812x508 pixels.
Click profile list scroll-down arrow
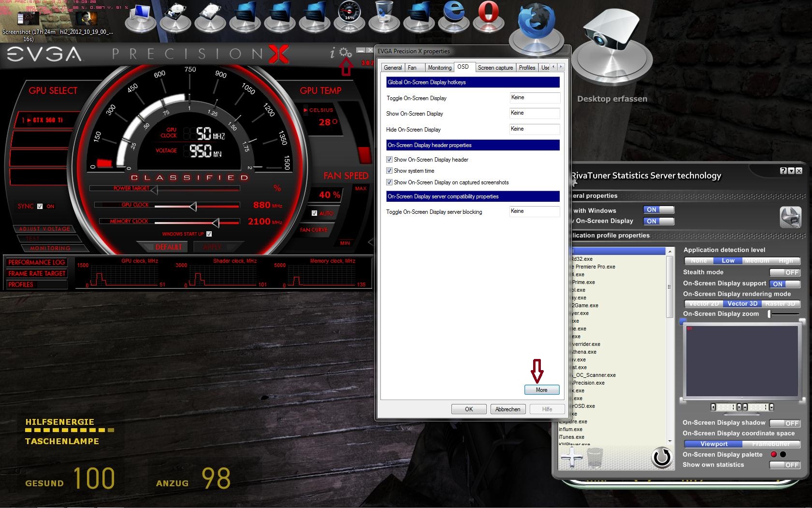point(669,441)
